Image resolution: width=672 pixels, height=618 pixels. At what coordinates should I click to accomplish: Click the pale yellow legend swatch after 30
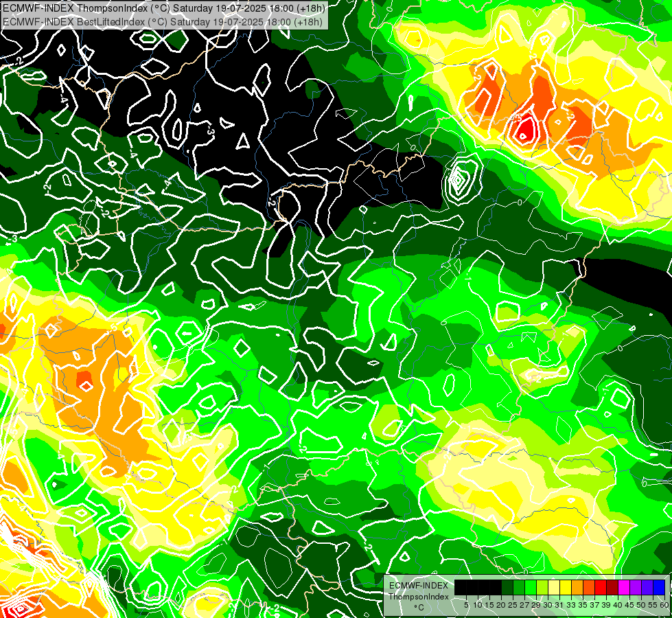[x=554, y=587]
